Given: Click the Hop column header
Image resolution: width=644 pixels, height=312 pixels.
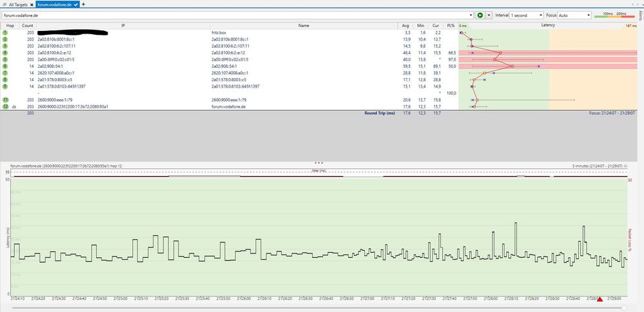Looking at the screenshot, I should tap(10, 25).
